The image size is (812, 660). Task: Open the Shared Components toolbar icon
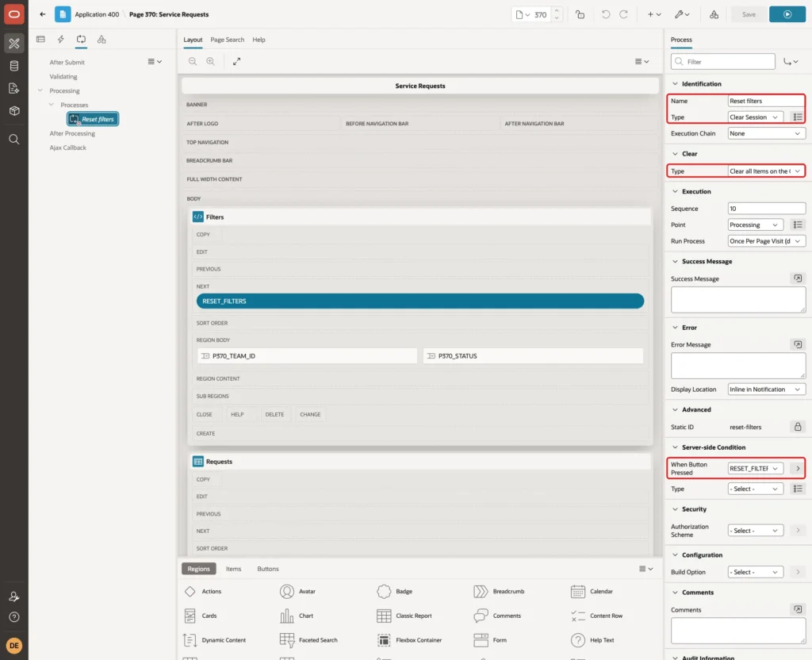[x=714, y=14]
